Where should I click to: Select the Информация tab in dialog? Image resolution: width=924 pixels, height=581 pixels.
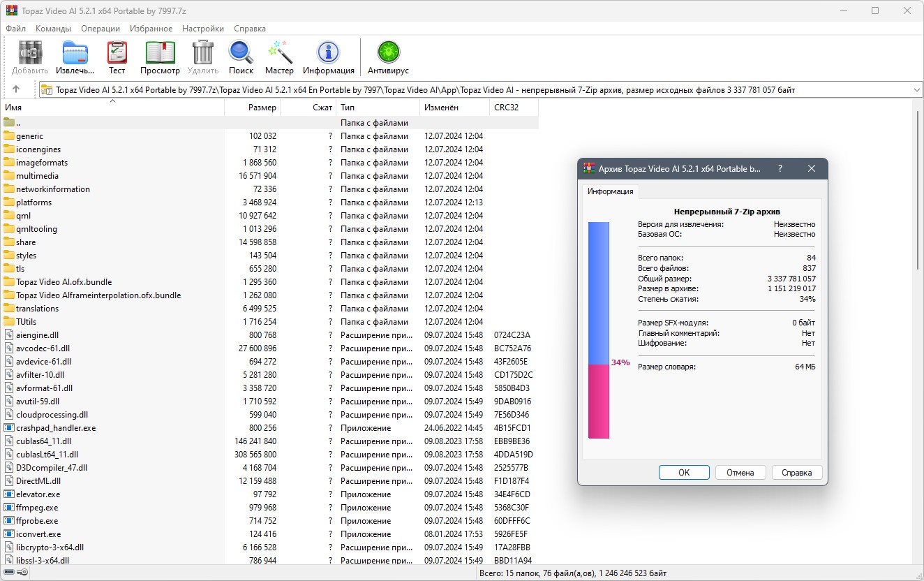(610, 191)
